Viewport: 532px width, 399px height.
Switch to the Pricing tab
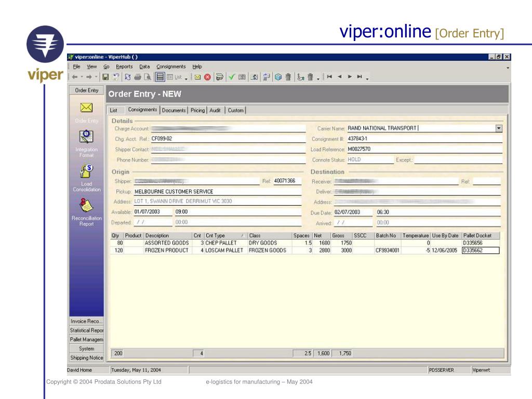[x=197, y=110]
